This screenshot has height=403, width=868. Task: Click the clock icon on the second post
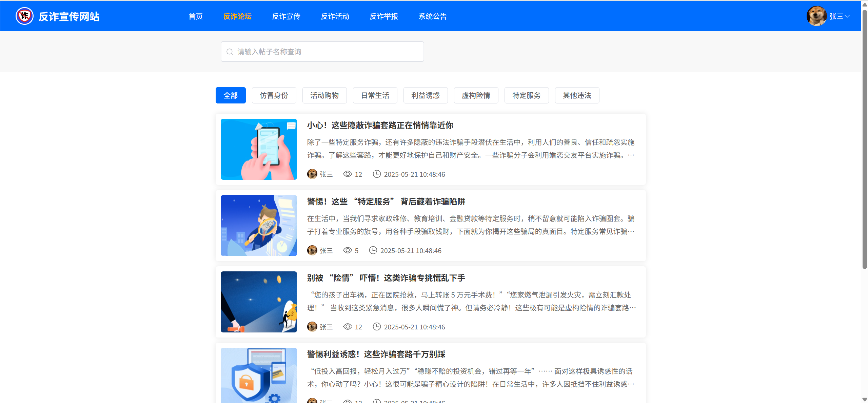(x=373, y=250)
